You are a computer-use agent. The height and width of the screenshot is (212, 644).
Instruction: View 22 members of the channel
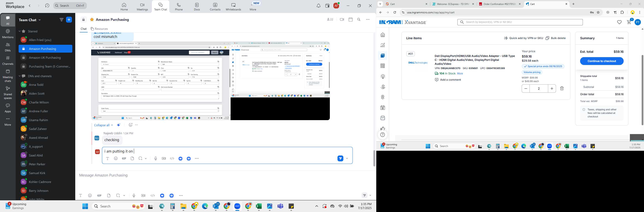tap(330, 19)
